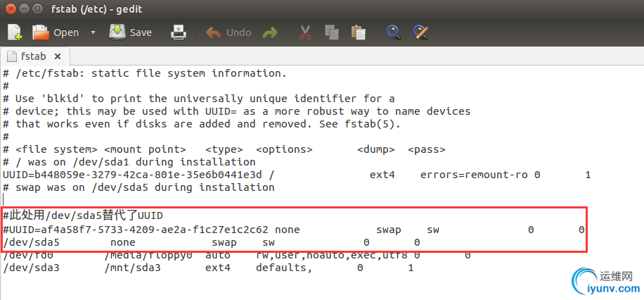Place cursor on the /dev/sda3 line
Viewport: 644px width, 300px height.
coord(141,268)
